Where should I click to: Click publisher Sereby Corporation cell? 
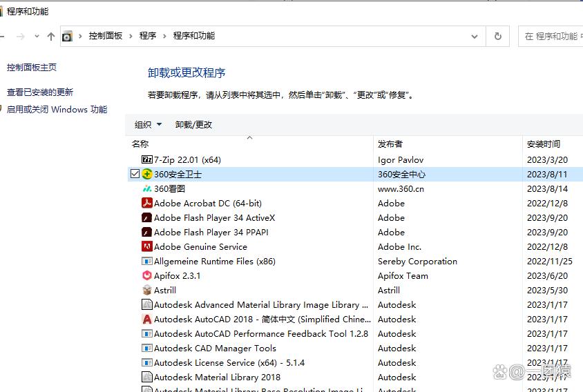click(417, 261)
